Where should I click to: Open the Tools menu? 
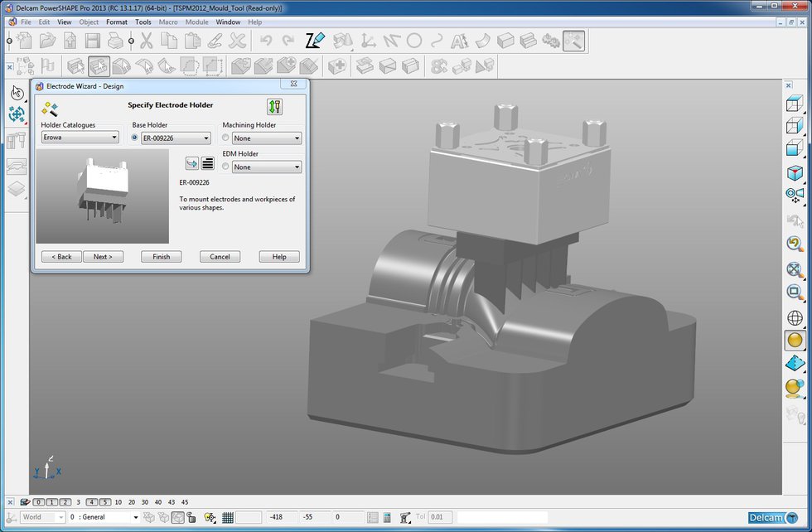point(142,22)
